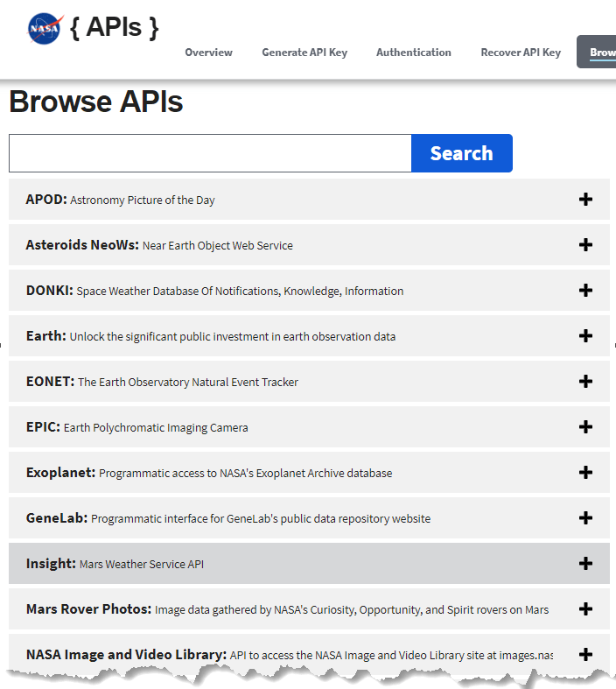Expand NASA Image and Video Library plus icon

click(585, 655)
